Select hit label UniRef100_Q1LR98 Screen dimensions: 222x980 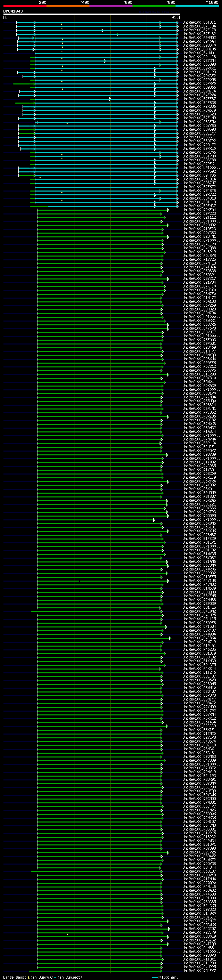pyautogui.click(x=199, y=374)
